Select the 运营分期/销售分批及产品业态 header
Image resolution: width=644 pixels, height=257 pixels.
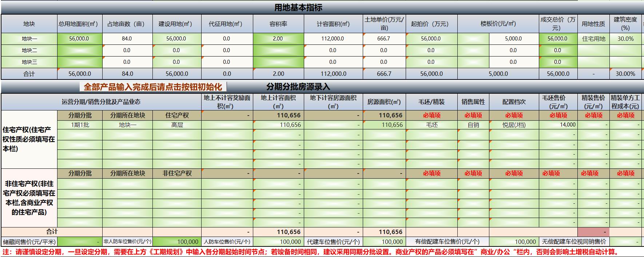click(101, 102)
